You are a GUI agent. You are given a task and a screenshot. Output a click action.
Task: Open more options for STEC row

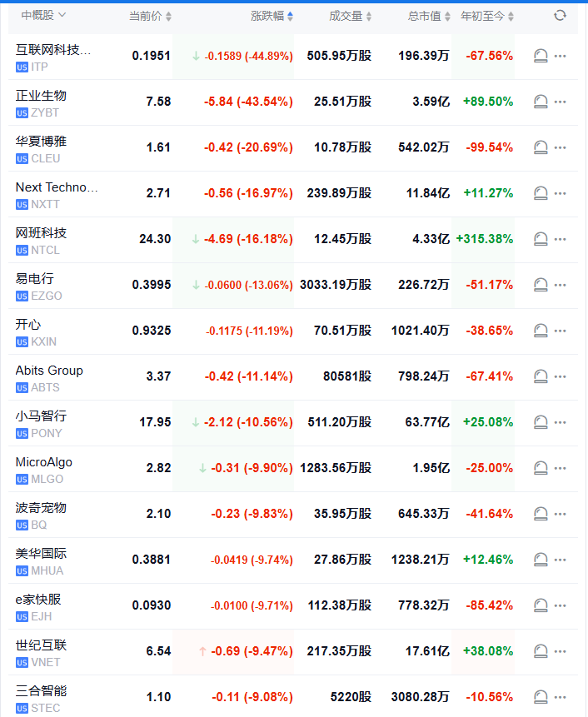pos(561,697)
